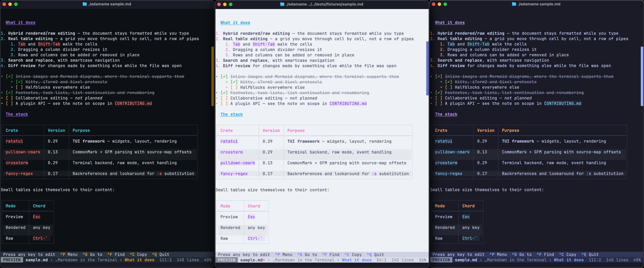Click the folder icon in the middle window title
The height and width of the screenshot is (268, 644).
(282, 4)
